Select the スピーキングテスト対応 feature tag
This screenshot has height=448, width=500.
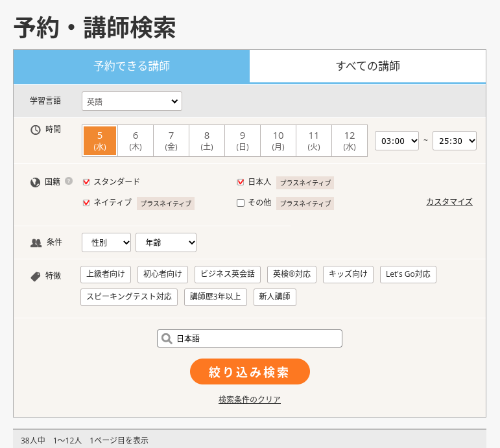coord(129,297)
